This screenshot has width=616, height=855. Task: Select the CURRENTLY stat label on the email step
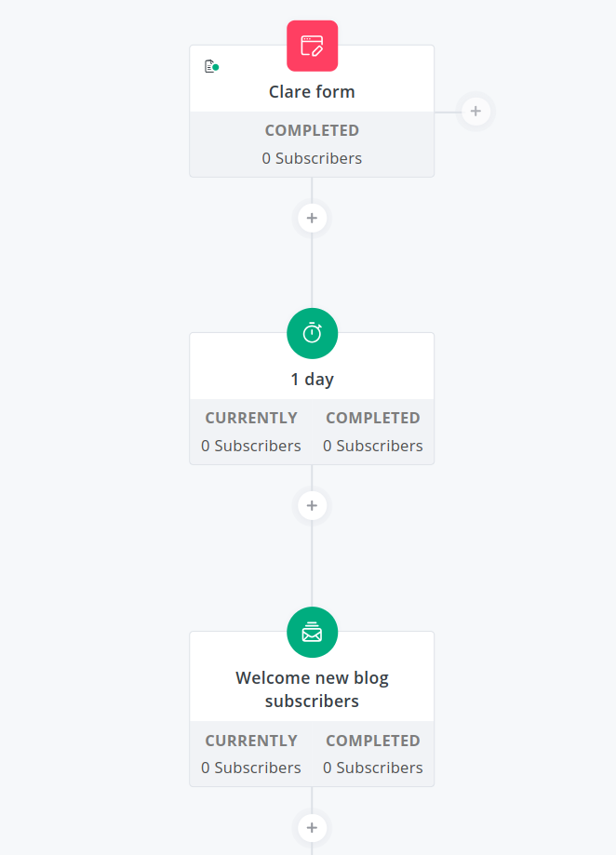pyautogui.click(x=250, y=741)
